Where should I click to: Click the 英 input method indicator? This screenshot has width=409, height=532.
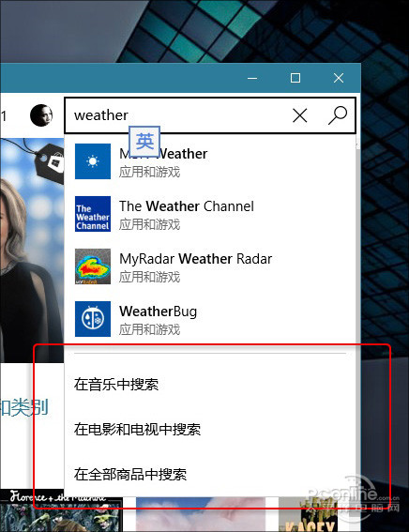[x=144, y=142]
